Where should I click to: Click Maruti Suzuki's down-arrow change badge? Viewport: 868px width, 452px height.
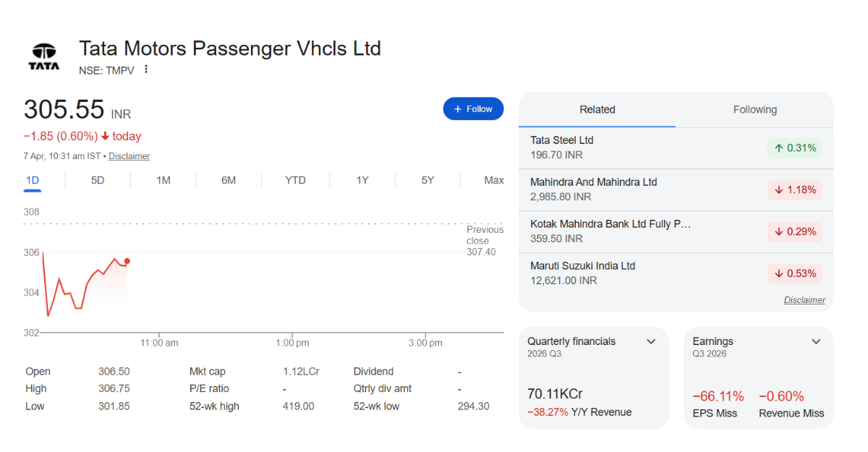pyautogui.click(x=794, y=273)
